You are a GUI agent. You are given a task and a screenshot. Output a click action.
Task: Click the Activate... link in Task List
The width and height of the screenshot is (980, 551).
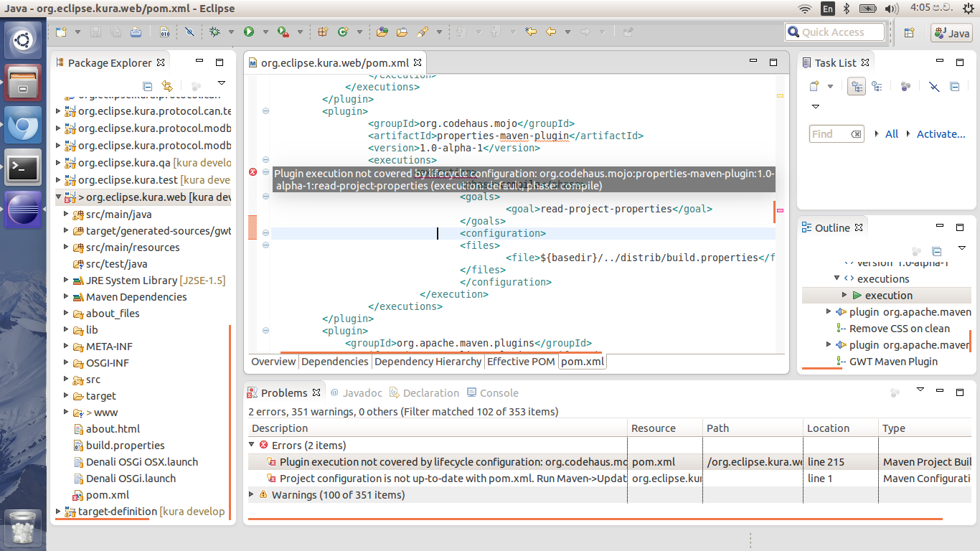pyautogui.click(x=941, y=134)
